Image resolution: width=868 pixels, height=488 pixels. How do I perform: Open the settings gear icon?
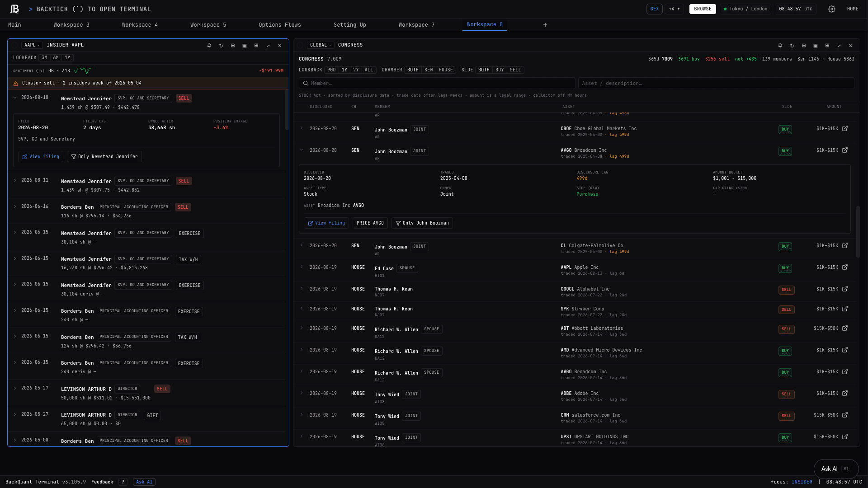[832, 9]
